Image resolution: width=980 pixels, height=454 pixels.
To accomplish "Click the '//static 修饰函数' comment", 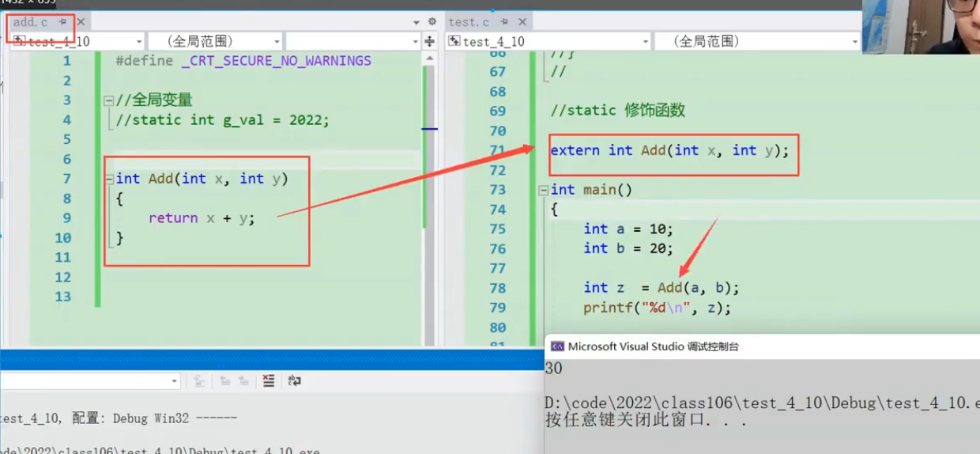I will [618, 111].
